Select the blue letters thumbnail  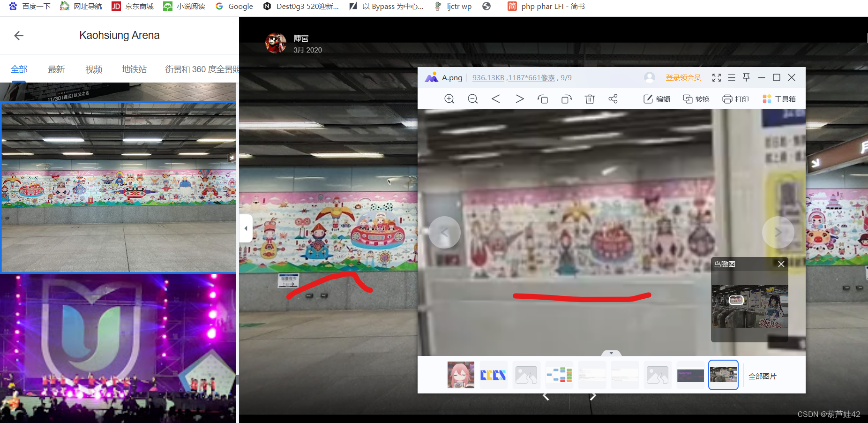(494, 375)
